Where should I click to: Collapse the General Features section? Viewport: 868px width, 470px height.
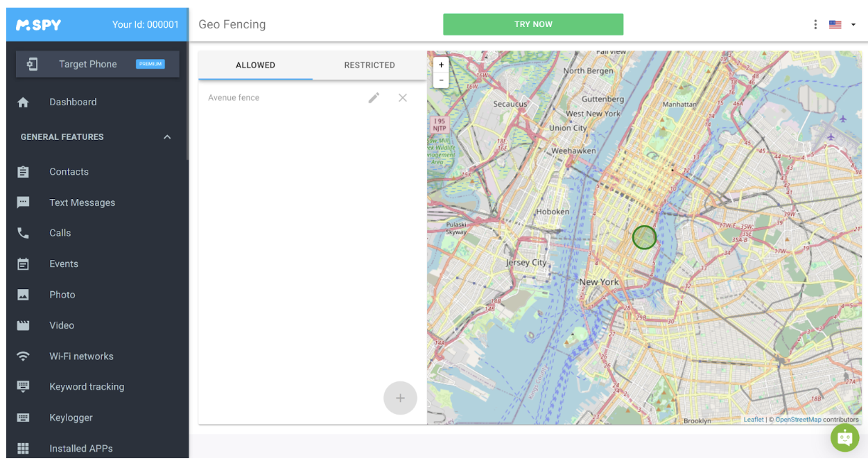[167, 137]
